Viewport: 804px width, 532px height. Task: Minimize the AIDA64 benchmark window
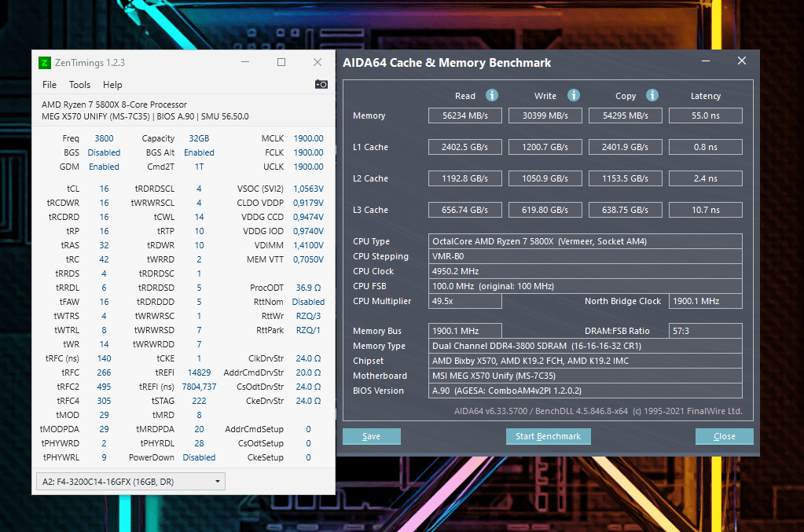pyautogui.click(x=706, y=61)
